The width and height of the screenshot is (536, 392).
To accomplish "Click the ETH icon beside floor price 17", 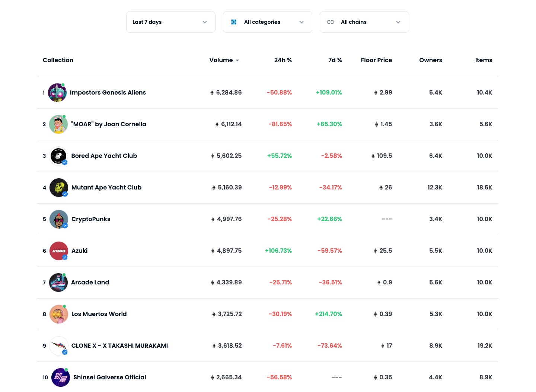I will (383, 346).
